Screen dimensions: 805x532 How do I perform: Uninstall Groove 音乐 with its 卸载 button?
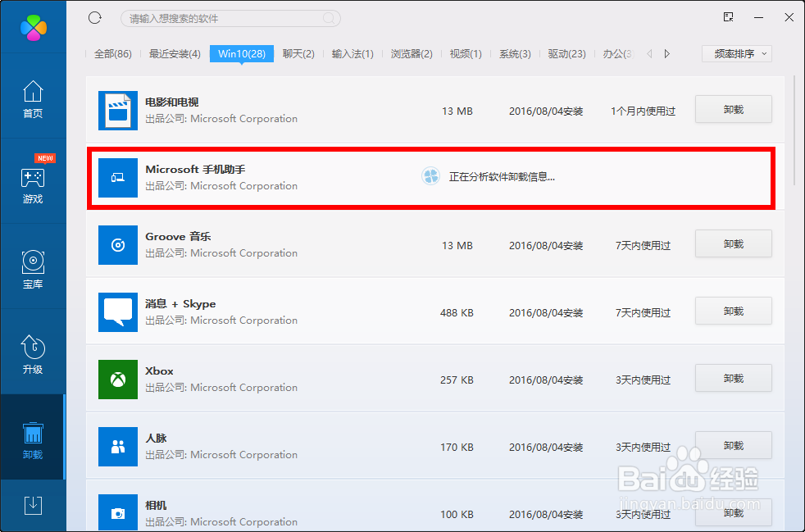pos(734,244)
